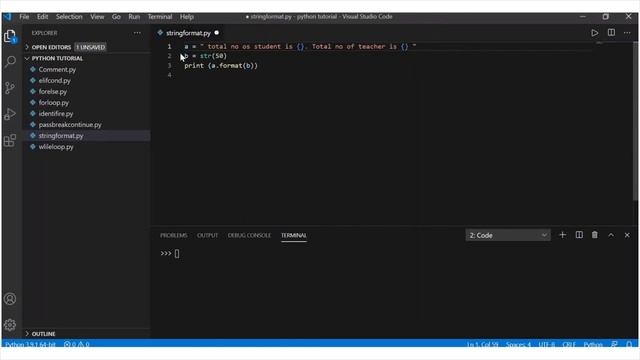Switch to the Debug Console tab
The image size is (640, 360).
pyautogui.click(x=249, y=236)
